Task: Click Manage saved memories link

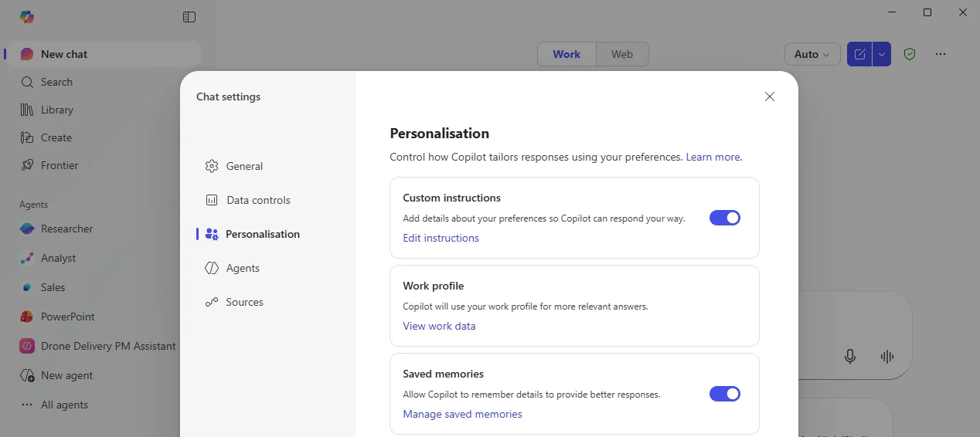Action: click(462, 414)
